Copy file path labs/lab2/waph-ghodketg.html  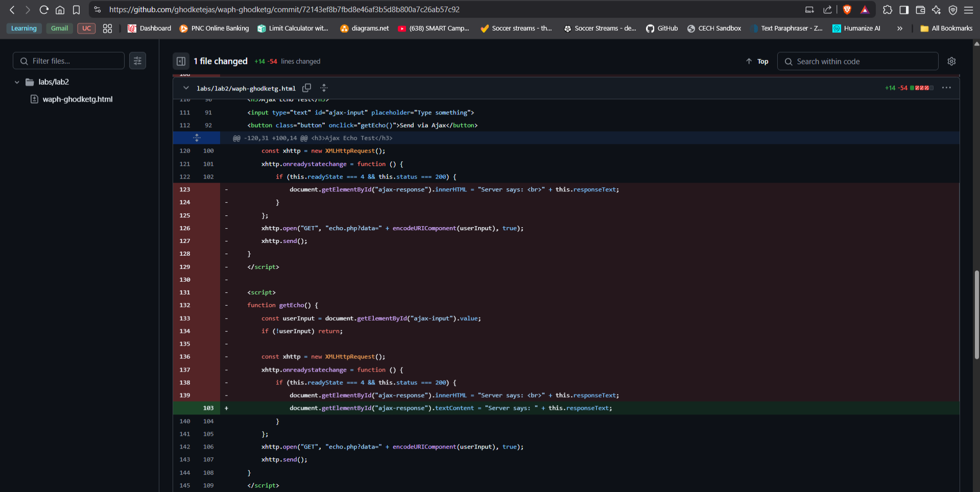click(306, 88)
